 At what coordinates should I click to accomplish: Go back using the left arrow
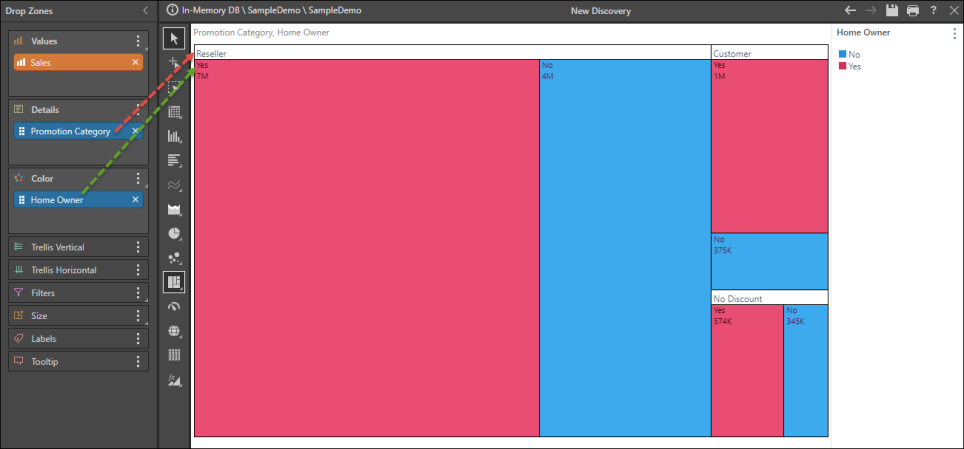(x=850, y=11)
